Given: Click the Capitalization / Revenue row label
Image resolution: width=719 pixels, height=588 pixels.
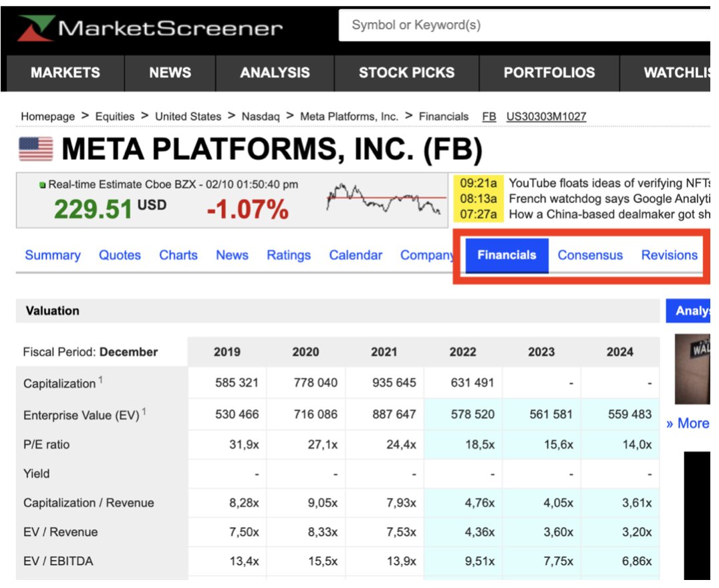Looking at the screenshot, I should (x=88, y=503).
